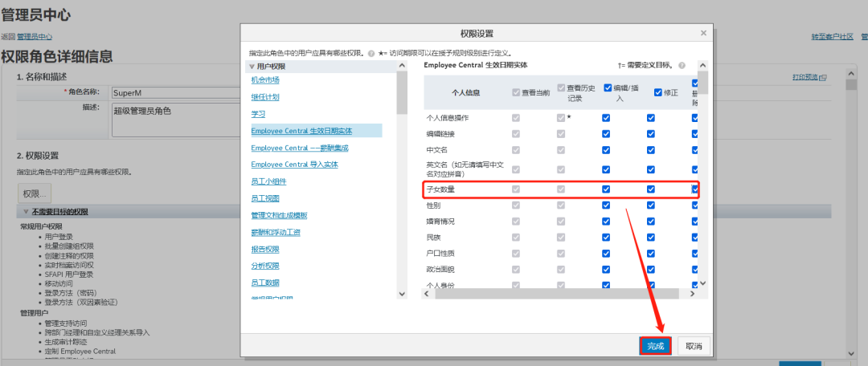Select Employee Central 生效日期实体 category
Image resolution: width=868 pixels, height=366 pixels.
click(301, 131)
